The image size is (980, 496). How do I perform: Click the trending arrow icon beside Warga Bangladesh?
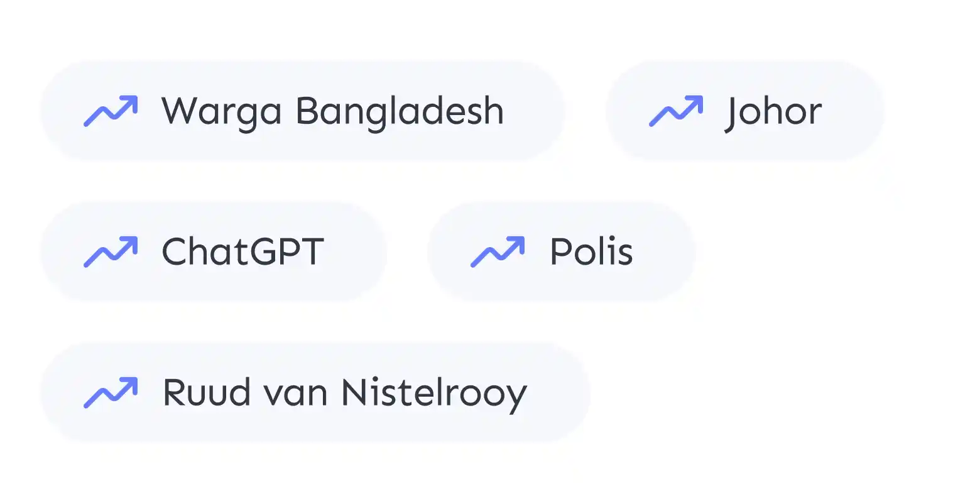coord(111,111)
